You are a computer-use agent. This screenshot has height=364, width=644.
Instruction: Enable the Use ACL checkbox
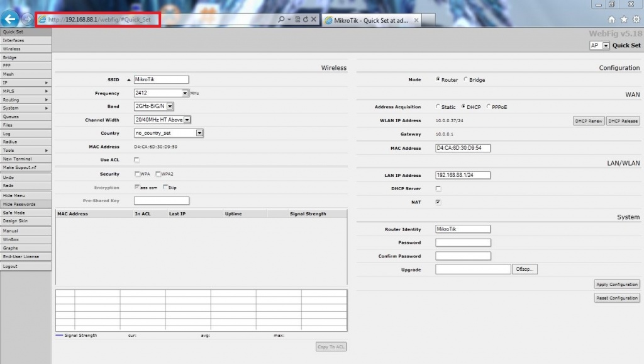point(137,160)
